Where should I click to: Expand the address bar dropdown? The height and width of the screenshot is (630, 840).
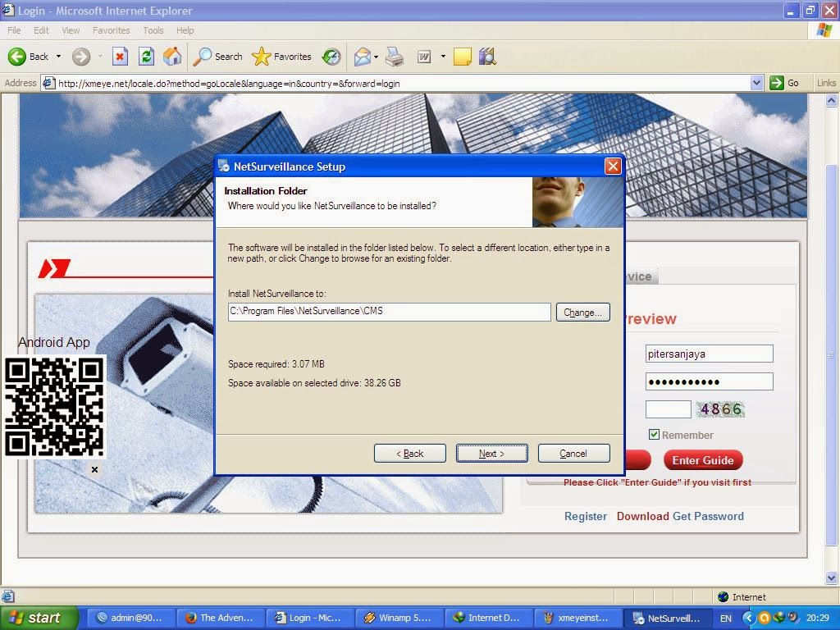pyautogui.click(x=756, y=83)
